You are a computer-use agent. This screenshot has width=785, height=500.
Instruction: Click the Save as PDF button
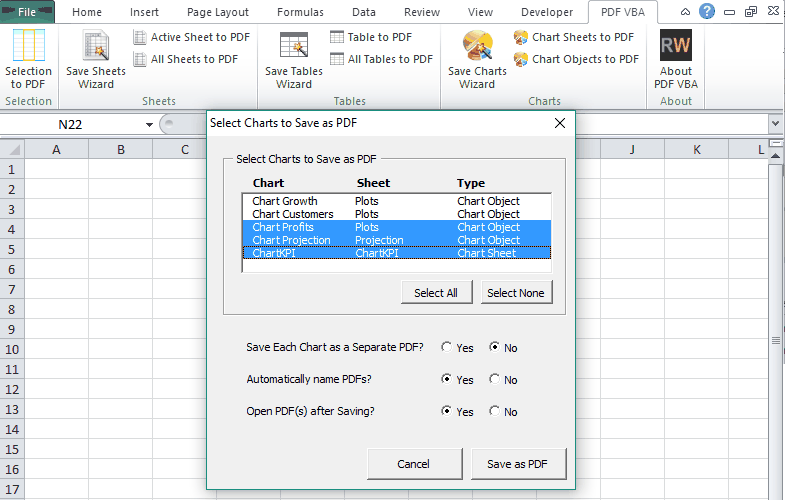tap(519, 464)
